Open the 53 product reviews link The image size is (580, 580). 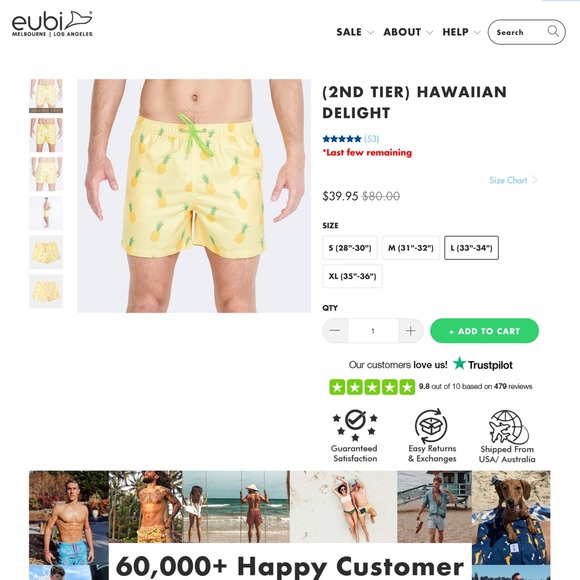[371, 139]
